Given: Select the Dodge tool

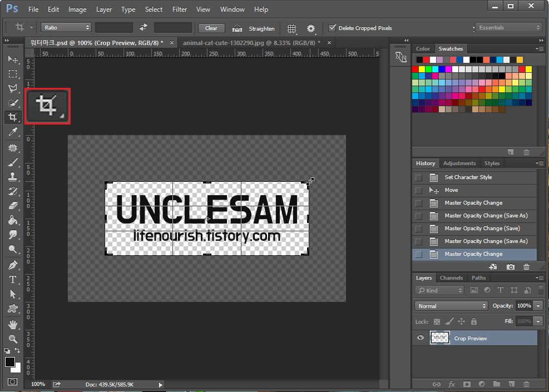Looking at the screenshot, I should tap(13, 249).
